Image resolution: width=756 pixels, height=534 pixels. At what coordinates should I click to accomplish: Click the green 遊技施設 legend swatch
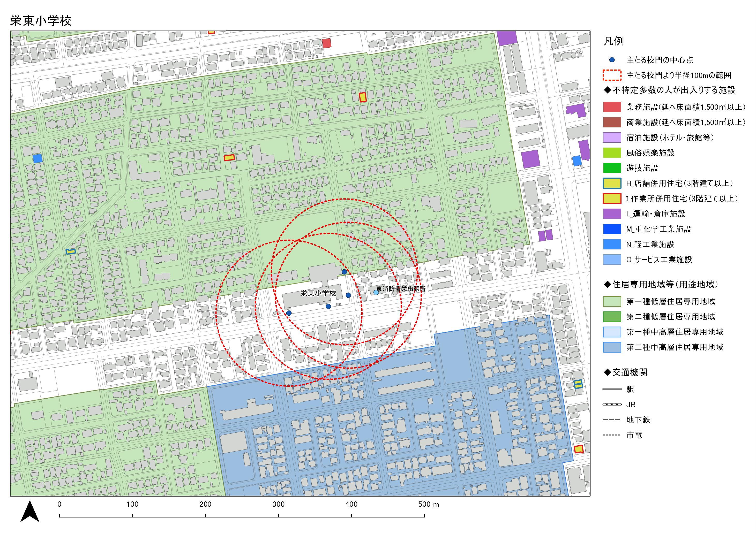coord(612,168)
